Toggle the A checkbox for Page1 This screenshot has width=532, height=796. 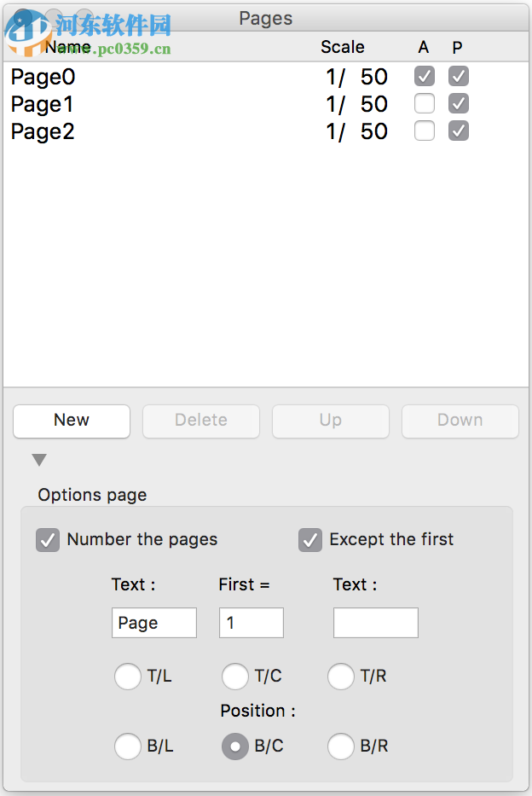(x=424, y=103)
